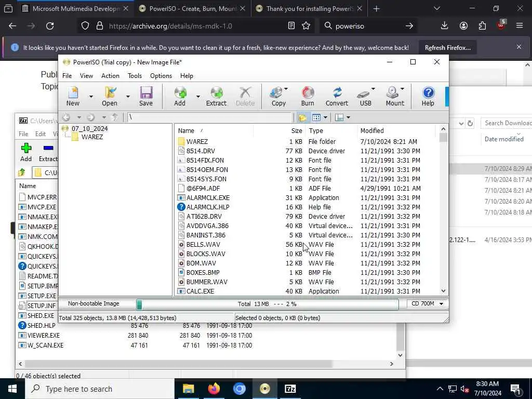Viewport: 532px width, 399px height.
Task: Open File Explorer from taskbar
Action: (188, 389)
